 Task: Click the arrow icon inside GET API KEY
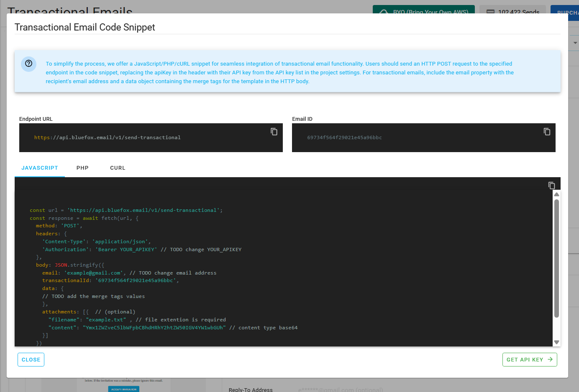point(550,359)
